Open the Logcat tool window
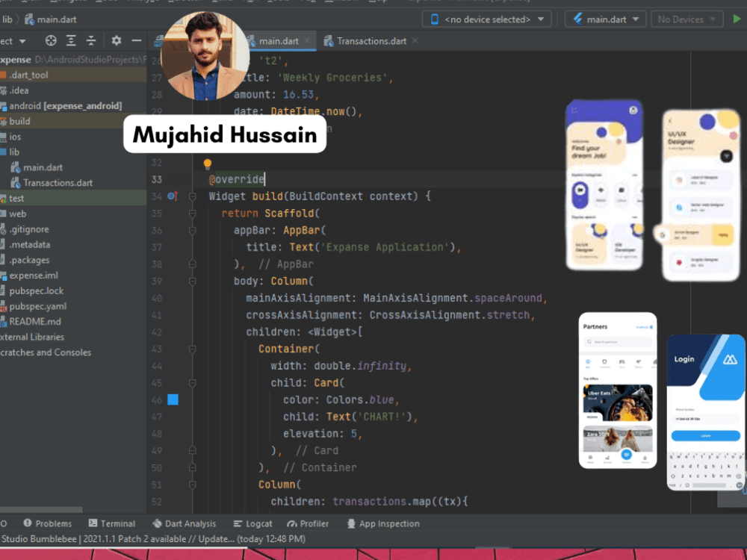This screenshot has width=747, height=560. click(x=252, y=523)
